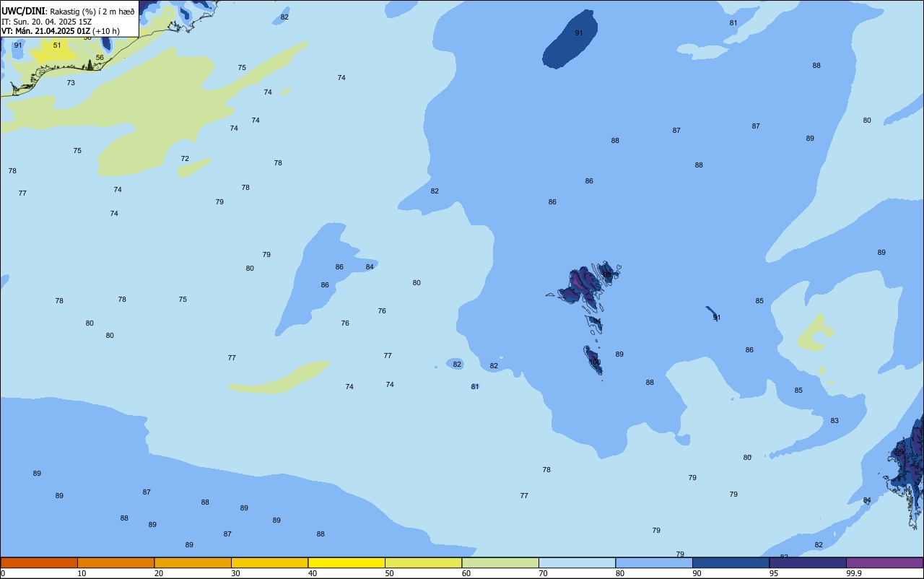Screen dimensions: 924x579
Task: Click the 0–10 dark orange legend swatch
Action: click(x=39, y=562)
